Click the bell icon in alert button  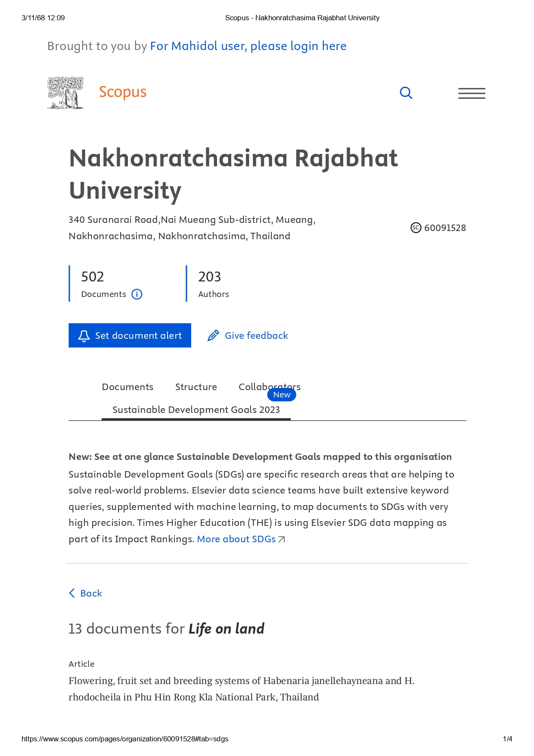pyautogui.click(x=84, y=336)
